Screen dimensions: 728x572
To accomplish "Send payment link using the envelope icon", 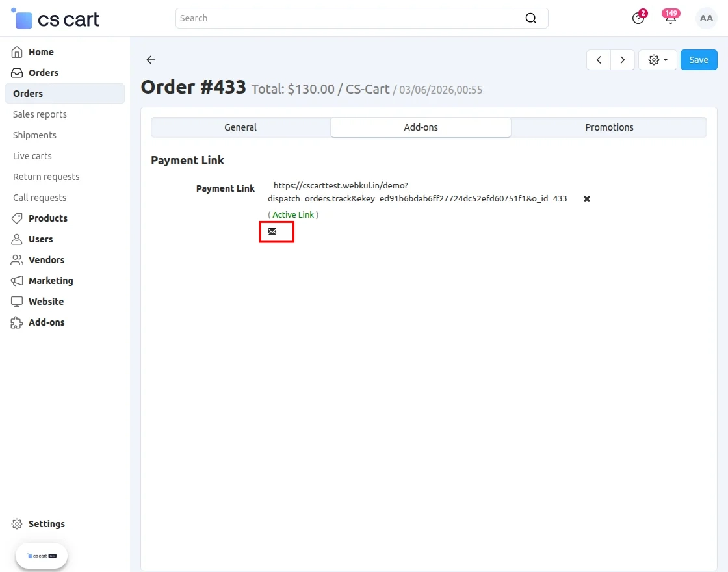I will (272, 231).
